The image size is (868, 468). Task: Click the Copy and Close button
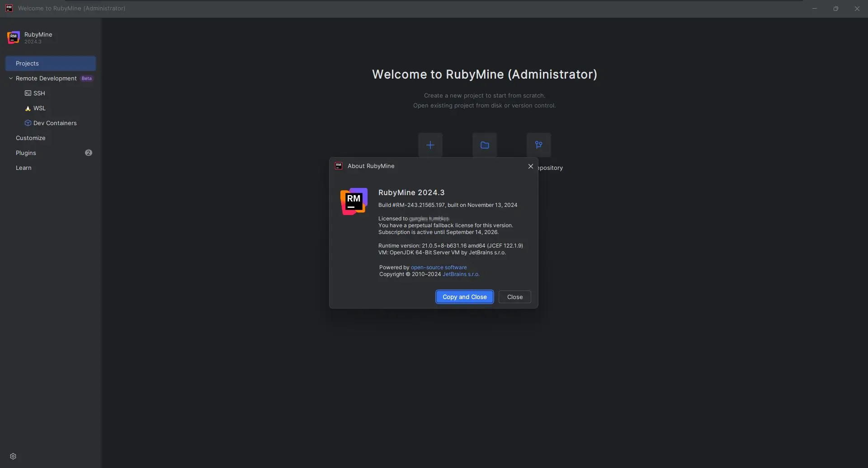(x=465, y=297)
